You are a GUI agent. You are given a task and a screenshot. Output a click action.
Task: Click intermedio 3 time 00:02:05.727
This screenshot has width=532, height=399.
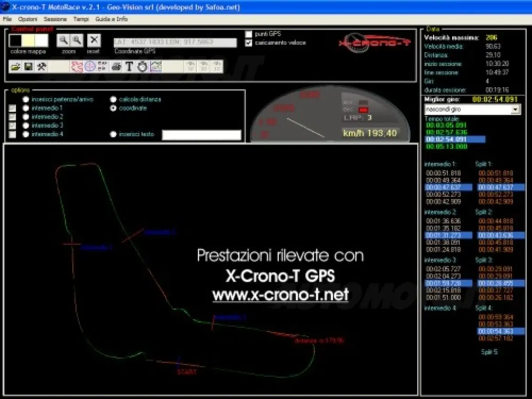coord(443,269)
